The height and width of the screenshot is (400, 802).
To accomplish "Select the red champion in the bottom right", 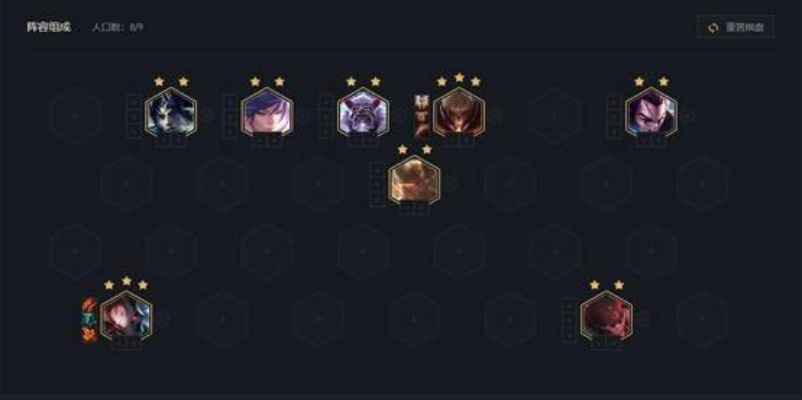I will click(x=607, y=318).
